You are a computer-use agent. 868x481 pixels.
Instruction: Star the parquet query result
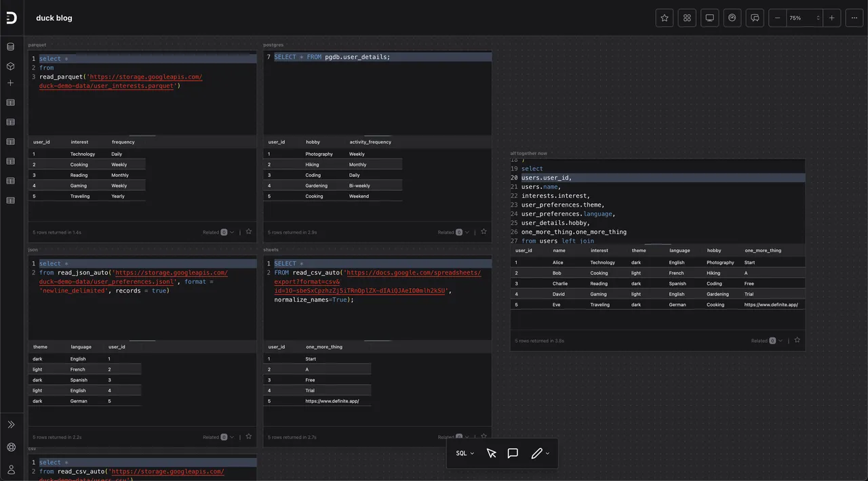click(249, 232)
